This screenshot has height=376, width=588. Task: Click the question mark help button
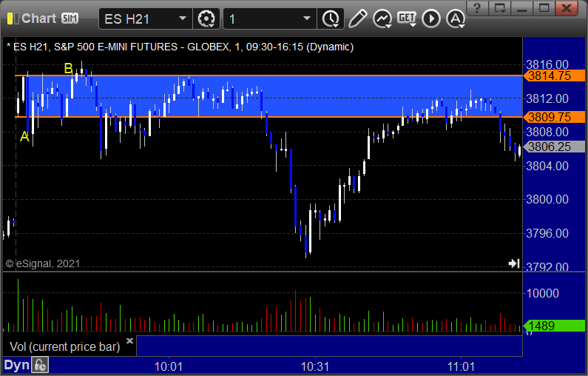pos(477,8)
